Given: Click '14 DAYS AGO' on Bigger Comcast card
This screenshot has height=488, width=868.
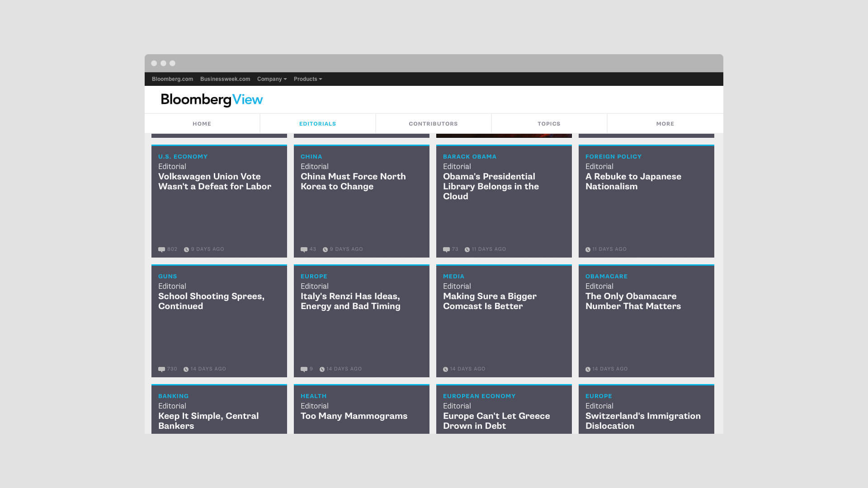Looking at the screenshot, I should tap(467, 369).
